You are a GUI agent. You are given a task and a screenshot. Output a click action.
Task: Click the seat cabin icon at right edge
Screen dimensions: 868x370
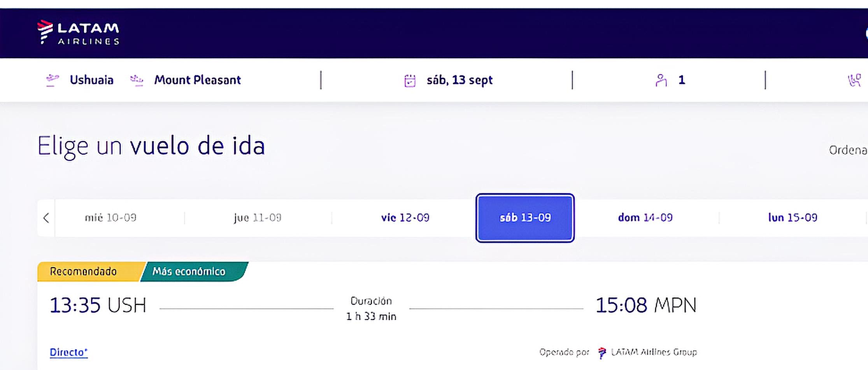[854, 80]
